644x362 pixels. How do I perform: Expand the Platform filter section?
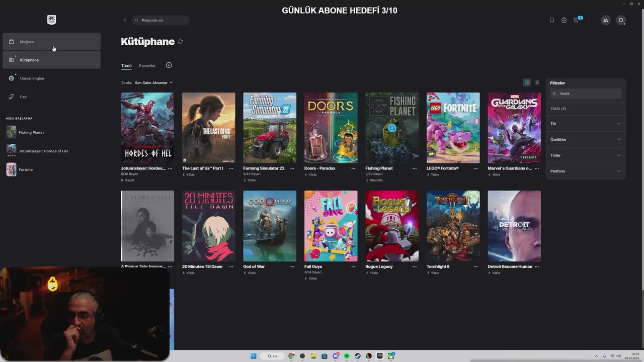586,171
